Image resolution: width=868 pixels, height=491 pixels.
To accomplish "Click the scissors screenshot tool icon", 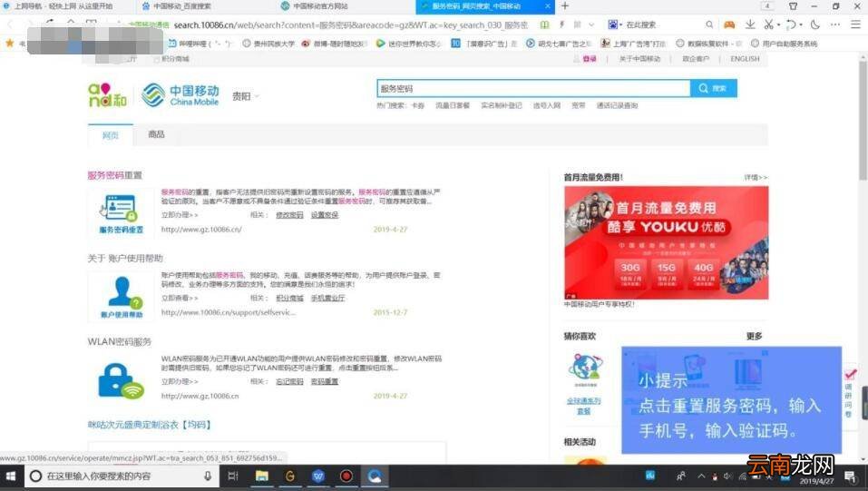I will [x=768, y=25].
